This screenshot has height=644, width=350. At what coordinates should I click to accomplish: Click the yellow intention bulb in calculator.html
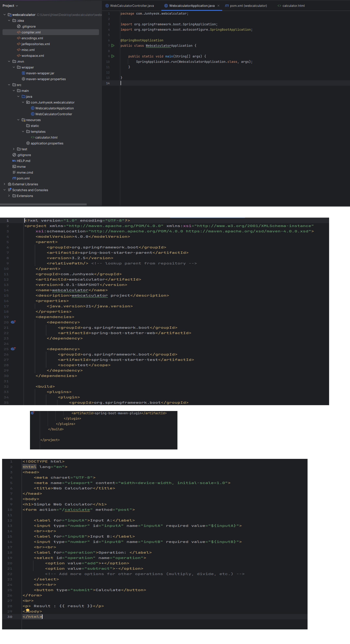point(27,611)
